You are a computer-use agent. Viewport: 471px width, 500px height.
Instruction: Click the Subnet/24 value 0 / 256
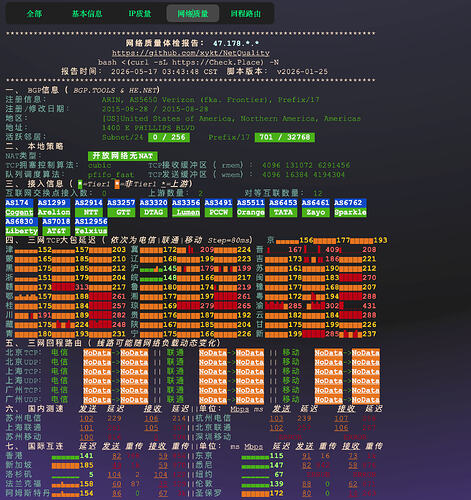tap(169, 137)
